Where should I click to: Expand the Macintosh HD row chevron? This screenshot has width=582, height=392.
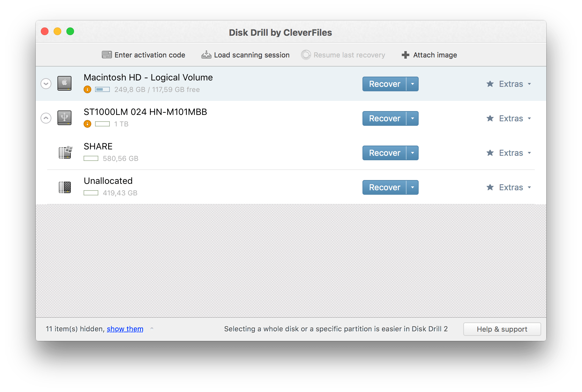46,83
